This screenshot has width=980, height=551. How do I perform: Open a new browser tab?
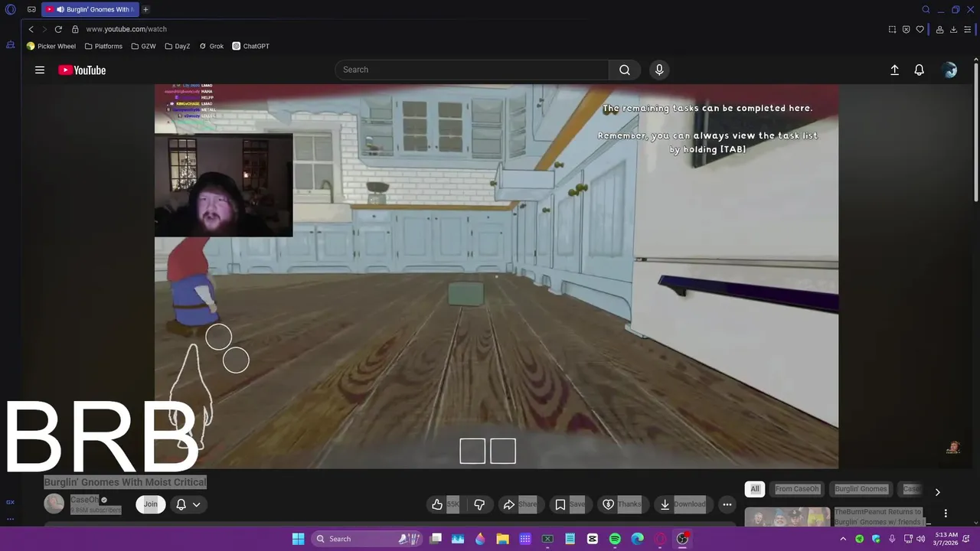[x=145, y=10]
